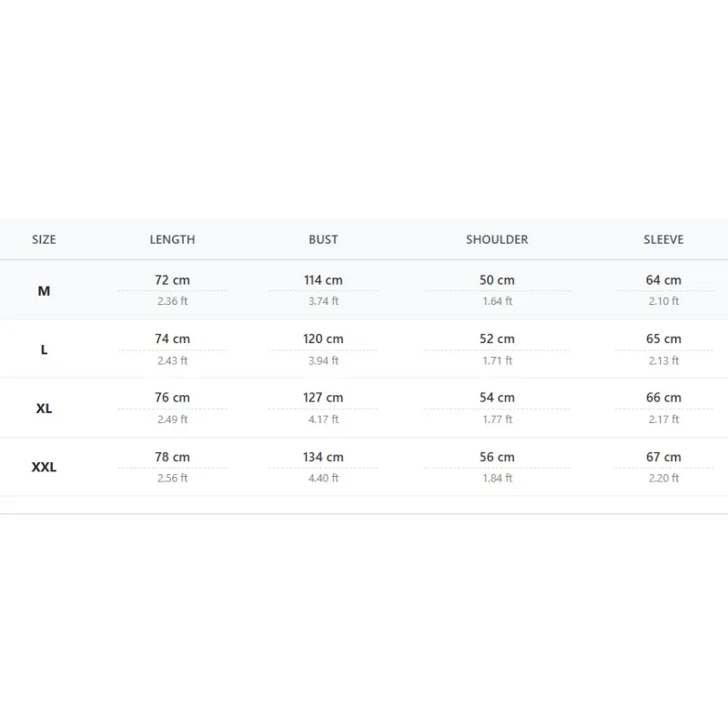Screen dimensions: 728x728
Task: Choose the L size row label
Action: (44, 349)
